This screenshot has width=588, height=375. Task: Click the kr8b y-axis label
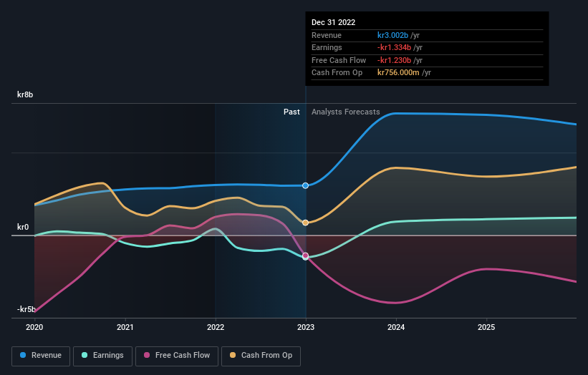click(25, 94)
